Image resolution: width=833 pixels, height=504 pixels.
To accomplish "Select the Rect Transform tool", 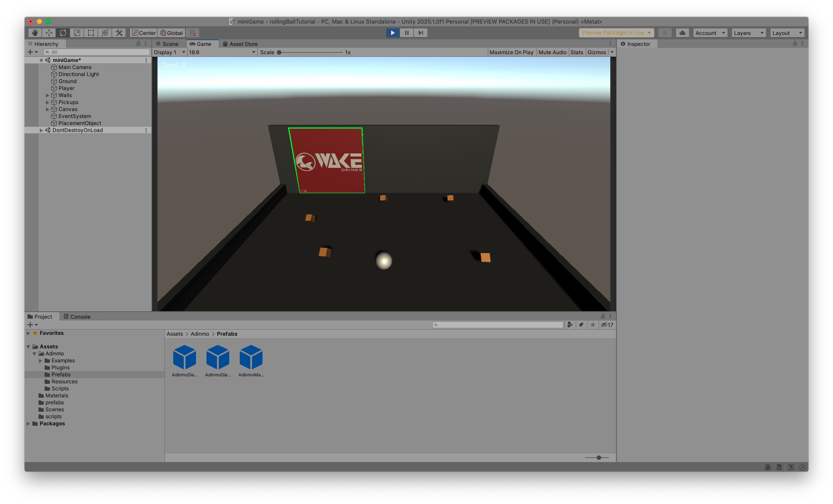I will (x=91, y=33).
